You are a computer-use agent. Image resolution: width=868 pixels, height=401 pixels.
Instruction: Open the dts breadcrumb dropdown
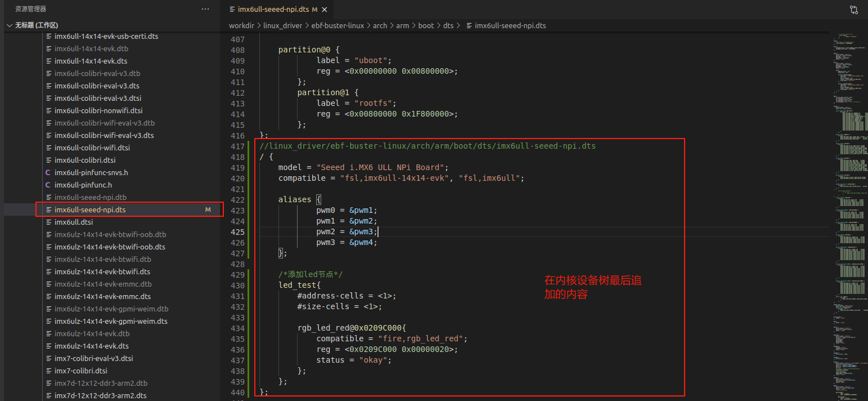click(448, 25)
